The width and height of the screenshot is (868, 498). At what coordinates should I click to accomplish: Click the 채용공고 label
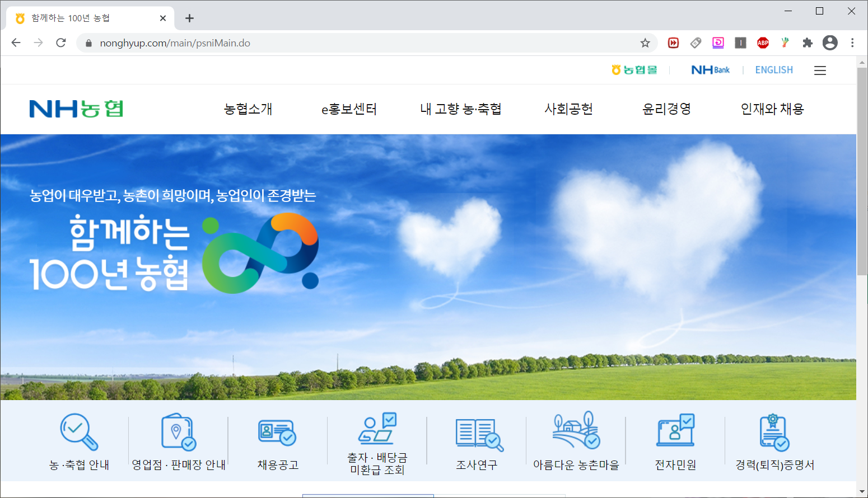pyautogui.click(x=278, y=465)
